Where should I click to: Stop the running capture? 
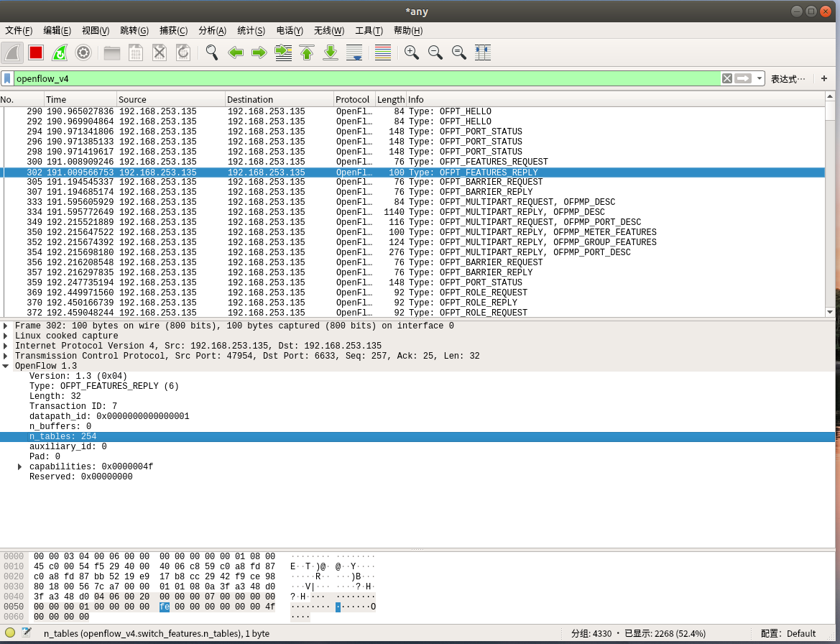(x=36, y=52)
